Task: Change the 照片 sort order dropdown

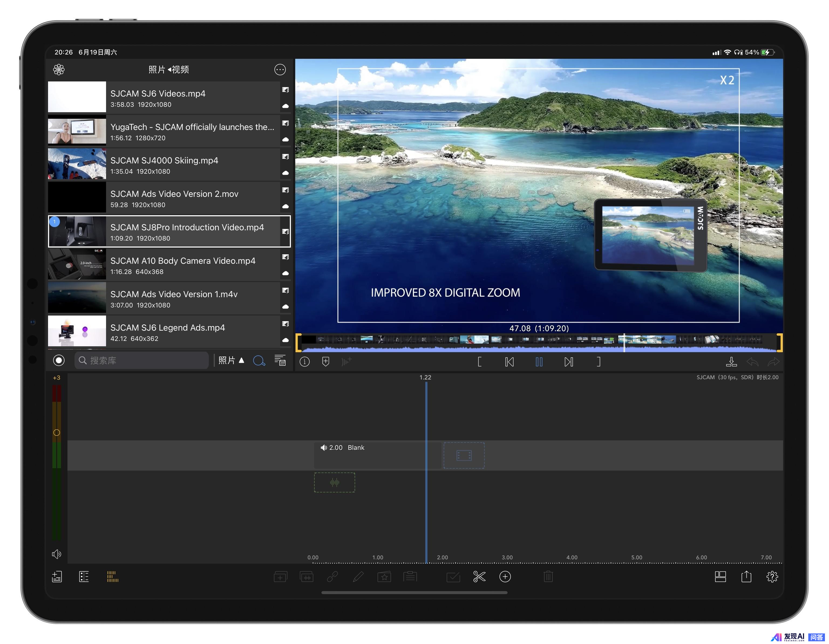Action: 231,360
